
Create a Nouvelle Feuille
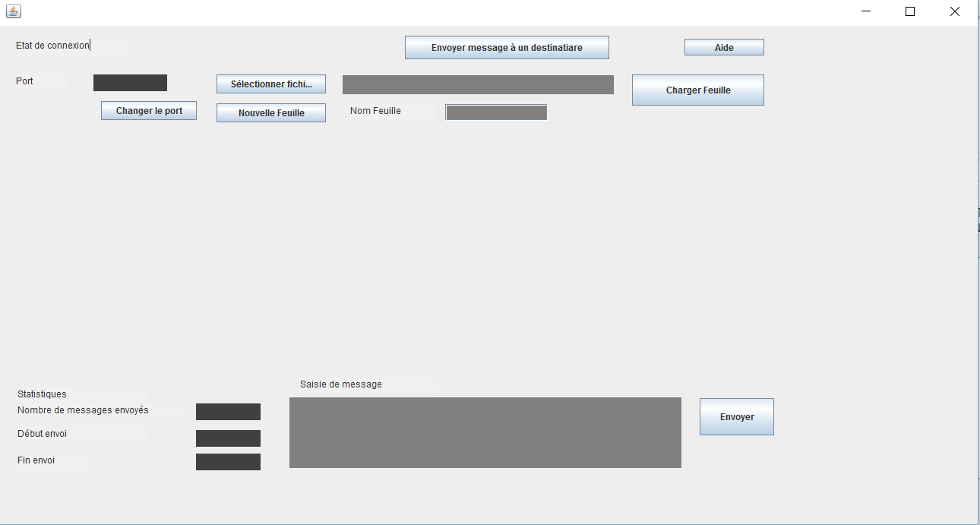coord(270,112)
